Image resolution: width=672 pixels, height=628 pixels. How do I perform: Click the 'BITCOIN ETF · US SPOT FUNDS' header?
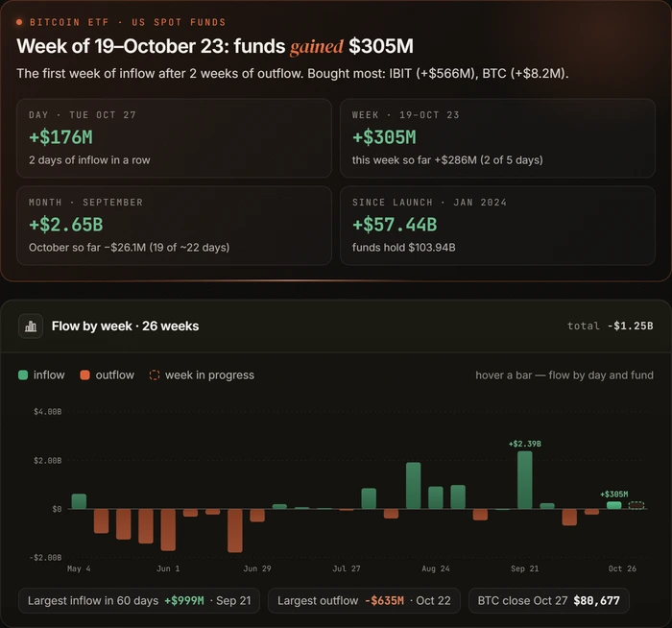[128, 22]
